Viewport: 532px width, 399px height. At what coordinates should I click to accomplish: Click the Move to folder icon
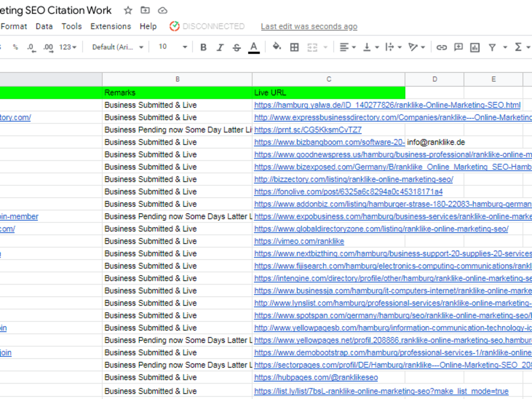click(145, 11)
